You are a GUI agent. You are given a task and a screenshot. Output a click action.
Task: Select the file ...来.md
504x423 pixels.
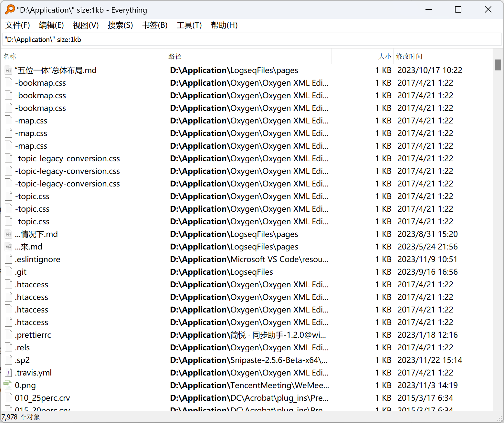pyautogui.click(x=28, y=247)
